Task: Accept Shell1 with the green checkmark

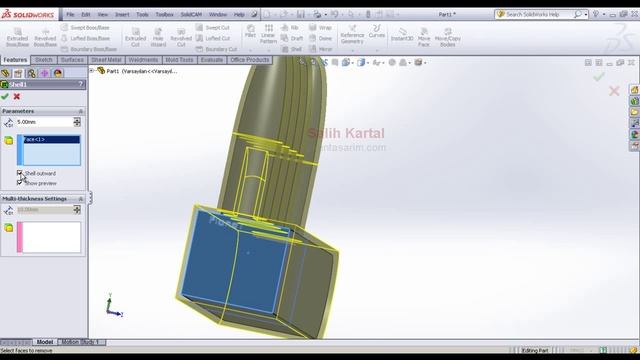Action: [x=5, y=96]
